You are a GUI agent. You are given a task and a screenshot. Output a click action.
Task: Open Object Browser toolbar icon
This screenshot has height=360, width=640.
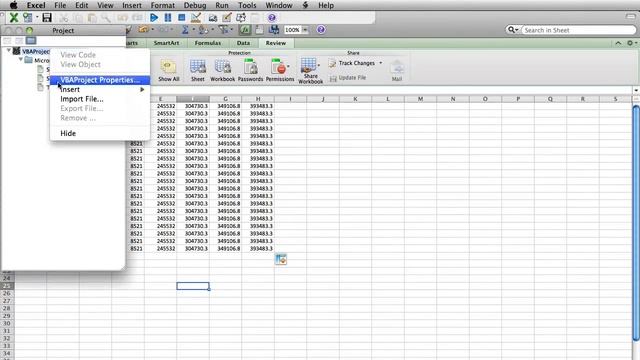pyautogui.click(x=241, y=18)
